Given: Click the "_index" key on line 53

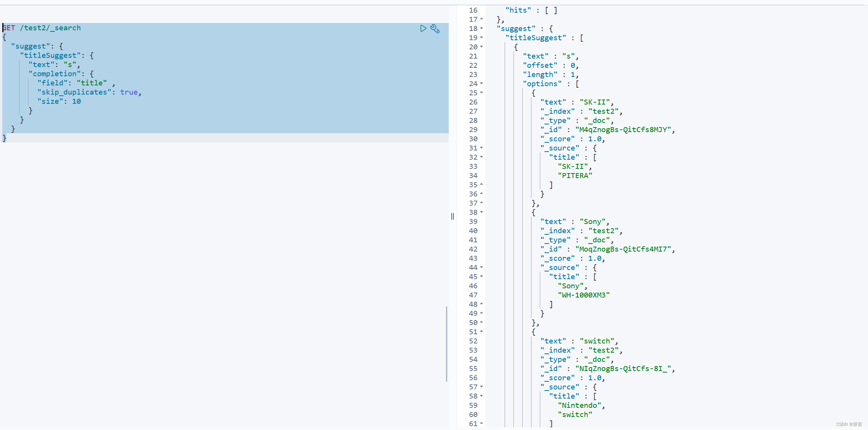Looking at the screenshot, I should coord(557,350).
